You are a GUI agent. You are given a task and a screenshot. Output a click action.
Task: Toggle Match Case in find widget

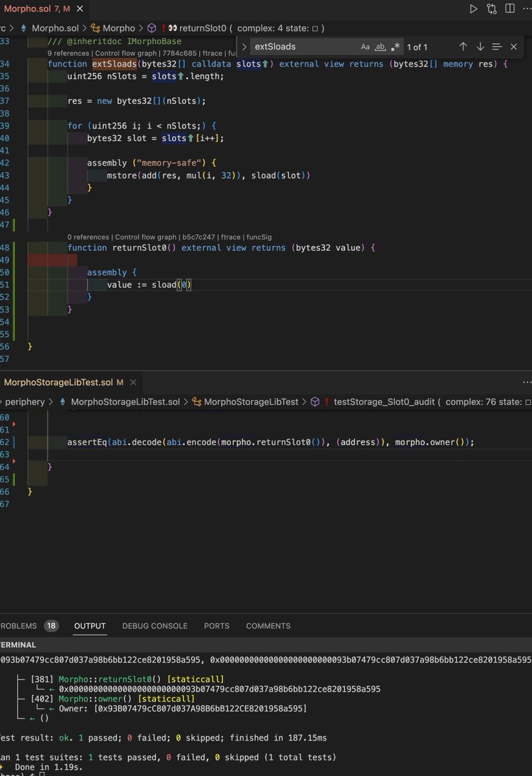365,47
